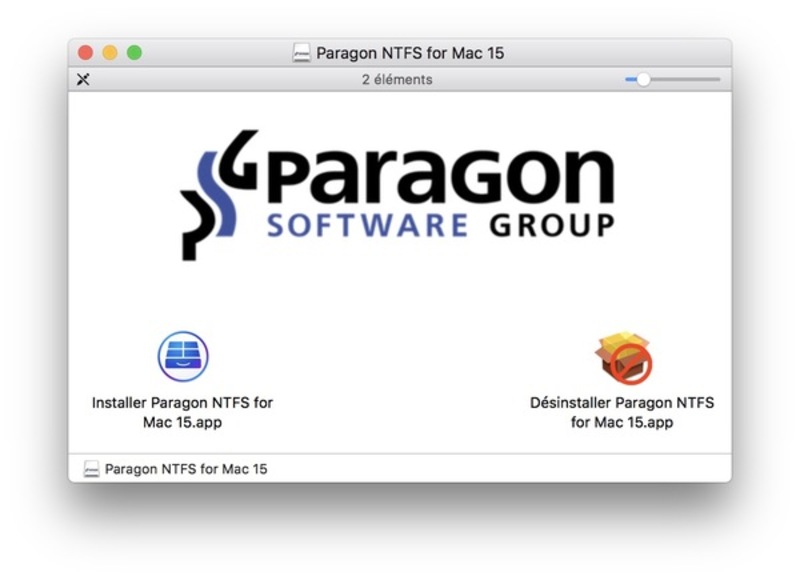Click the disk icon in title bar
Image resolution: width=800 pixels, height=580 pixels.
[x=301, y=53]
